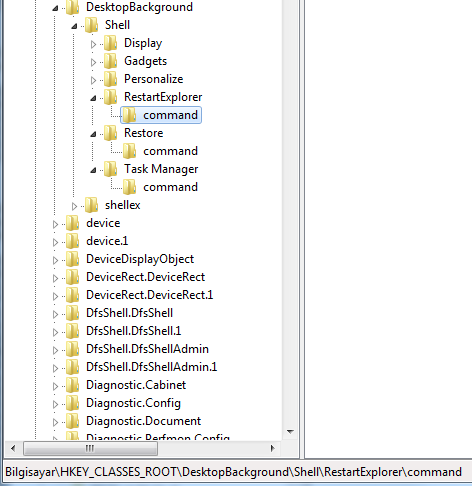Expand the Diagnostic.Document key
472x486 pixels.
(x=55, y=422)
